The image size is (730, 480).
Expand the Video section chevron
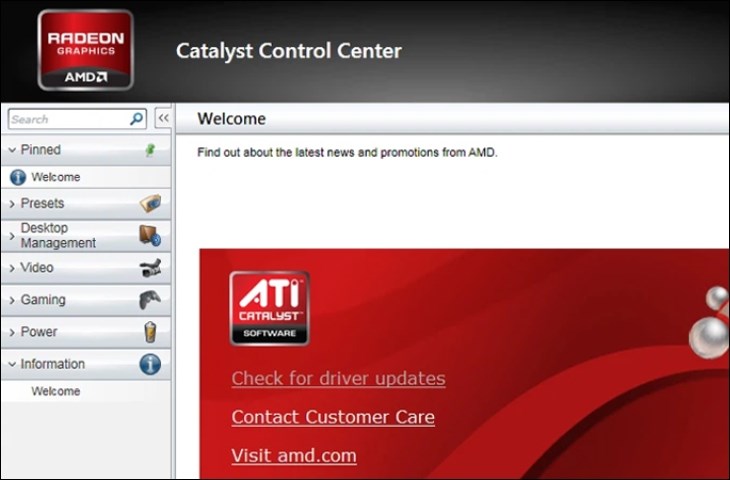click(12, 268)
